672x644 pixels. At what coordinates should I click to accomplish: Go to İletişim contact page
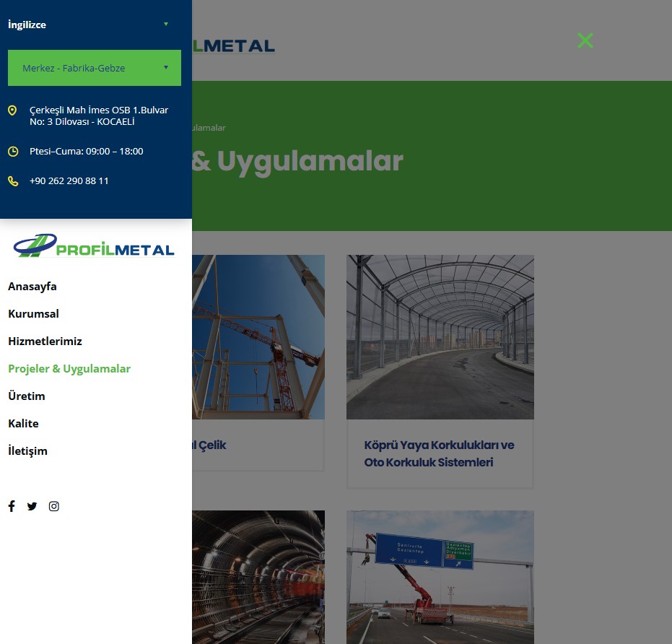click(x=27, y=451)
